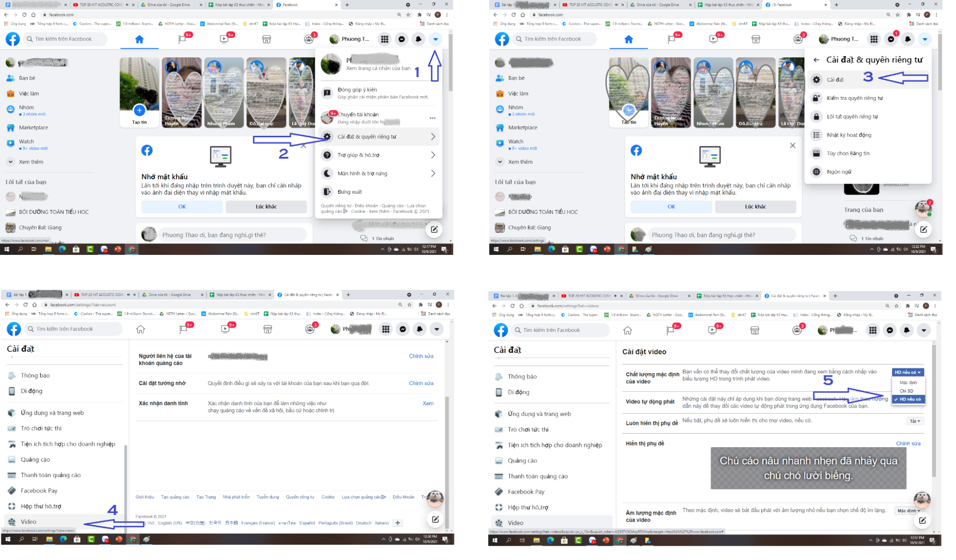
Task: Click the back arrow beside 'Cài đặt & quyền riêng tư'
Action: [816, 60]
